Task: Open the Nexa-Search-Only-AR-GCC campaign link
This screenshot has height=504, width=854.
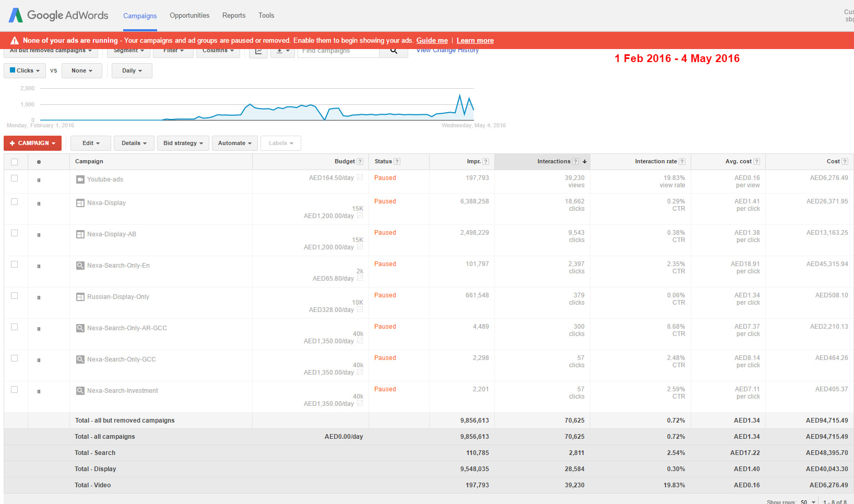Action: point(127,328)
